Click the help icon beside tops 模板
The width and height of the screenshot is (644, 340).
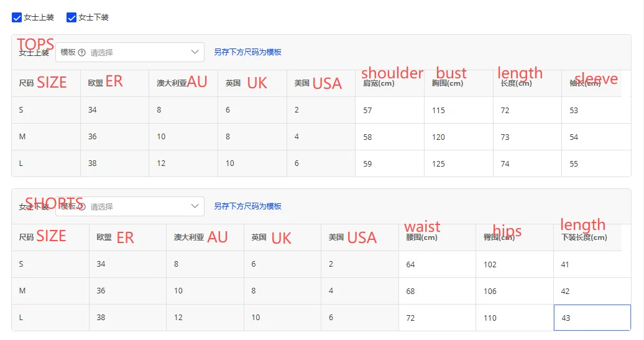81,53
